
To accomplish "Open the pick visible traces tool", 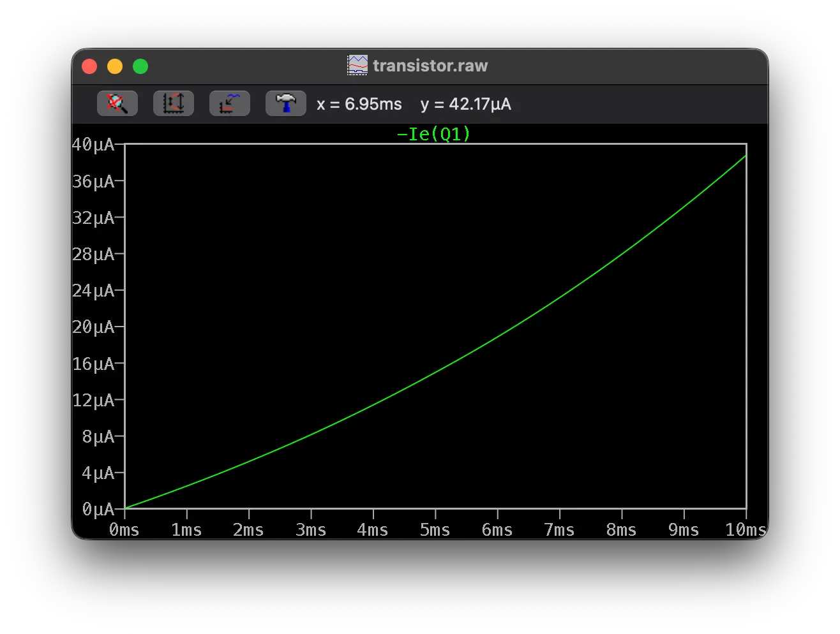I will point(229,103).
